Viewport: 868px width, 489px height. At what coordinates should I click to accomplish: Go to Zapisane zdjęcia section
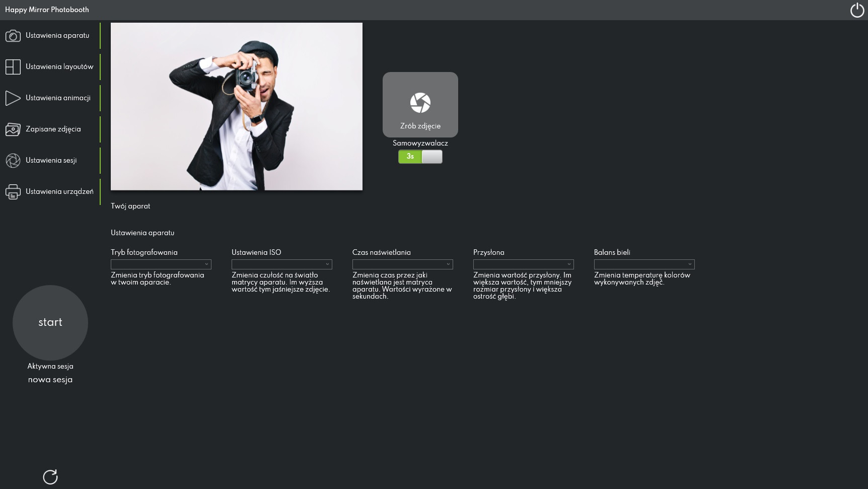pos(53,129)
